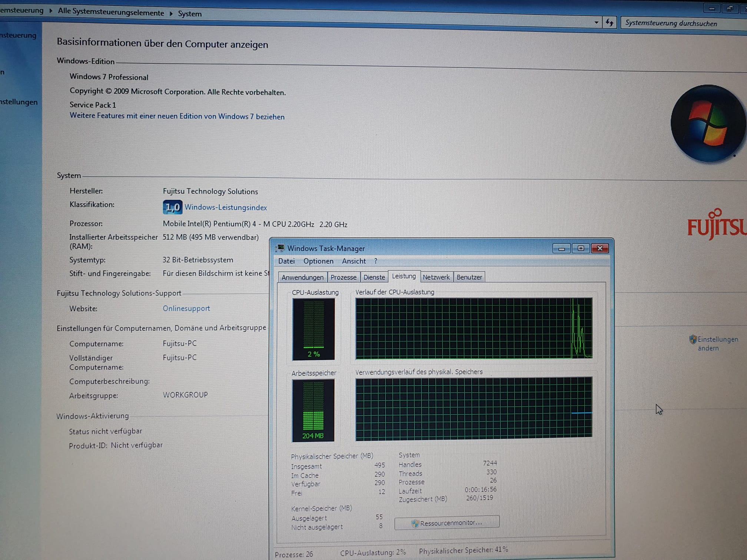This screenshot has width=747, height=560.
Task: Click the 32 Bit-Betriebssystem value
Action: 198,260
